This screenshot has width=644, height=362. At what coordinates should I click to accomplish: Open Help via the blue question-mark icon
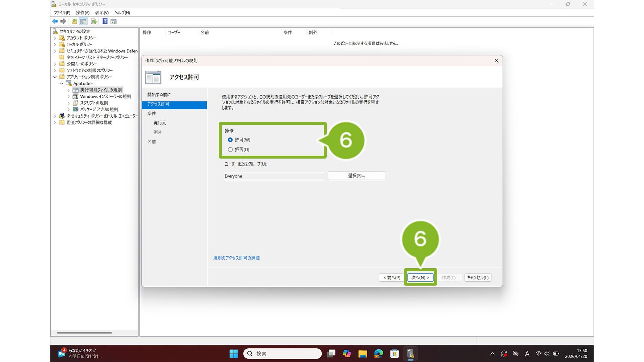[x=105, y=21]
